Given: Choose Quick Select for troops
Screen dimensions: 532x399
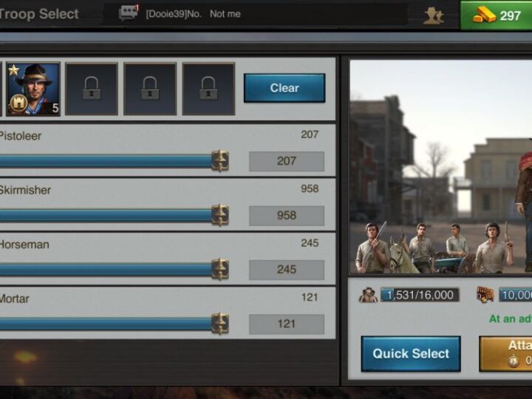Looking at the screenshot, I should tap(411, 353).
